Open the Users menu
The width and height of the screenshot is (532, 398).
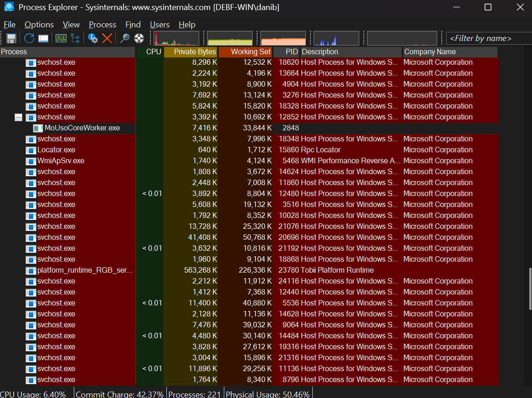tap(160, 25)
